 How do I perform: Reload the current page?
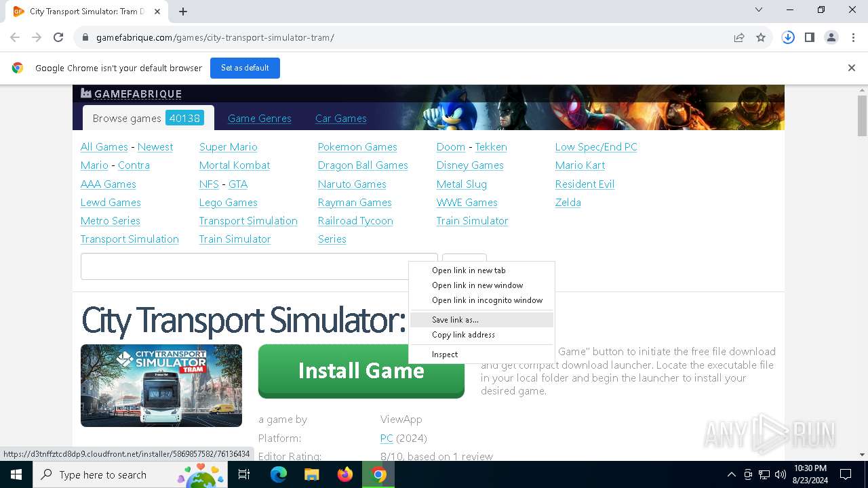tap(58, 38)
